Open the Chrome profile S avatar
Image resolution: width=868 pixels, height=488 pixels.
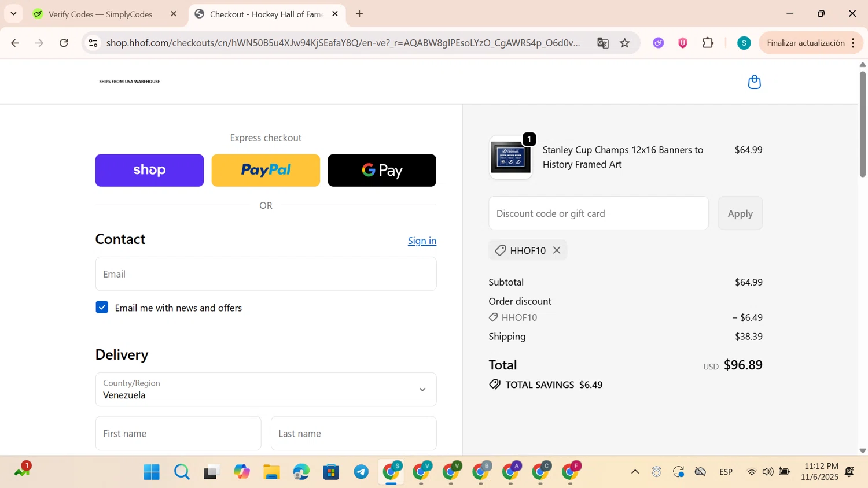coord(744,43)
